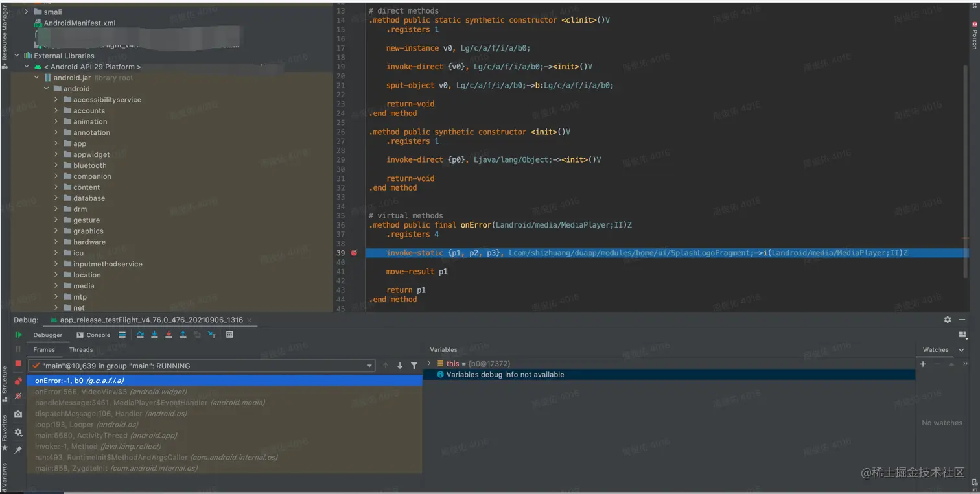Select the previous frame with up arrow

click(x=386, y=366)
